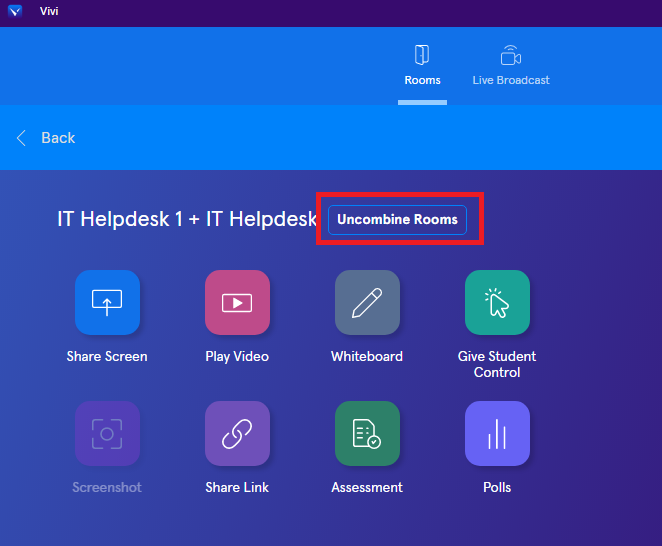
Task: Click the Share Screen text label
Action: pos(107,356)
